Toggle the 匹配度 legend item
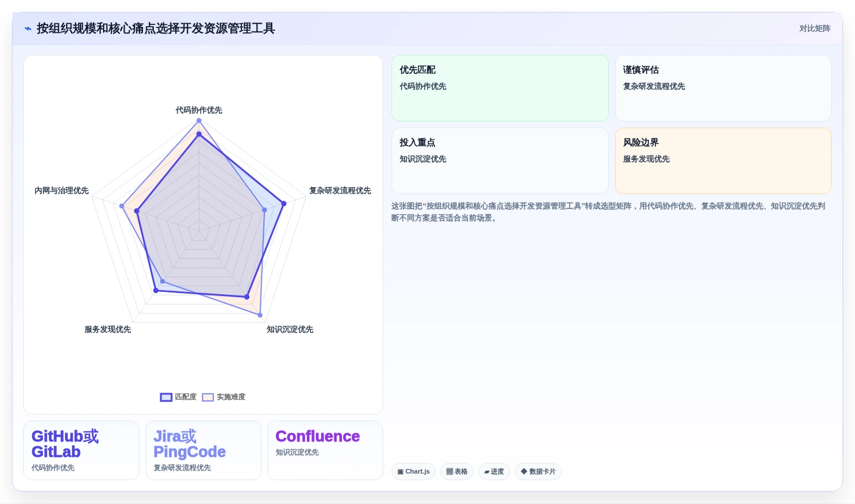 pyautogui.click(x=178, y=397)
